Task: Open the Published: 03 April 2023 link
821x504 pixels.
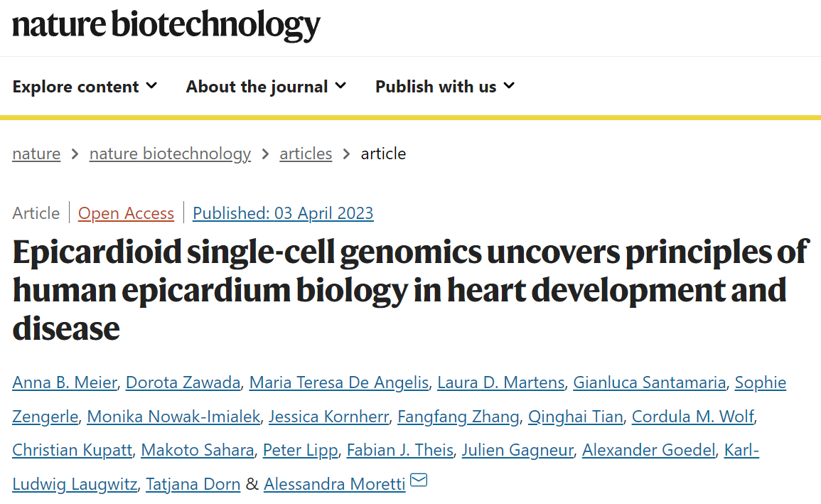Action: 284,213
